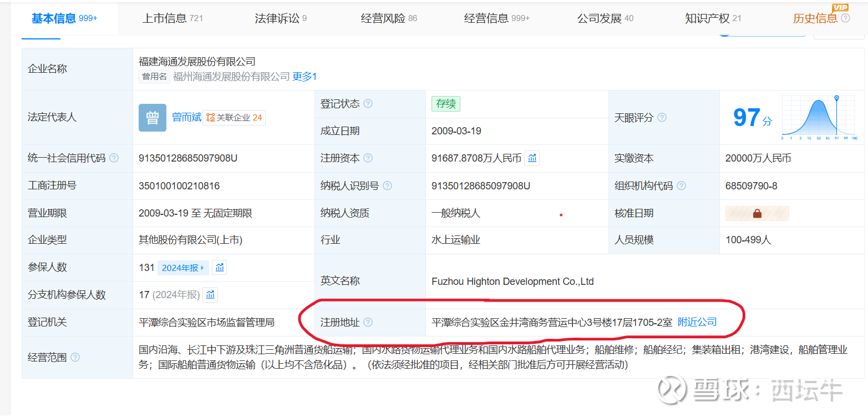Open the 天眼评分 distribution chart
Screen dimensions: 868x417
tap(820, 118)
